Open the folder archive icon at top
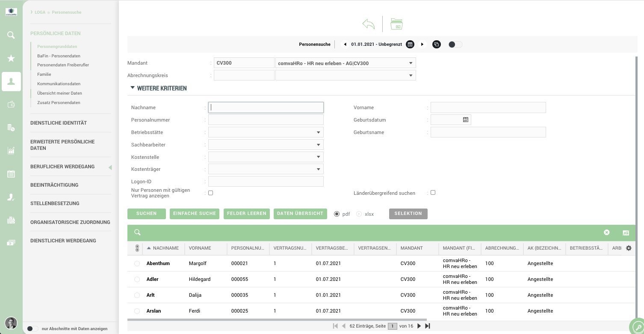This screenshot has height=334, width=644. tap(396, 24)
